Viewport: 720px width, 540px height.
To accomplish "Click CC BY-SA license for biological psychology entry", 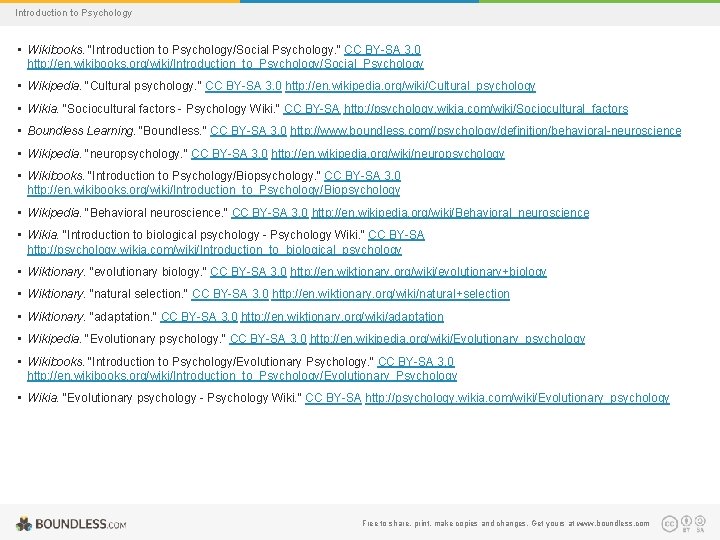I will tap(396, 235).
